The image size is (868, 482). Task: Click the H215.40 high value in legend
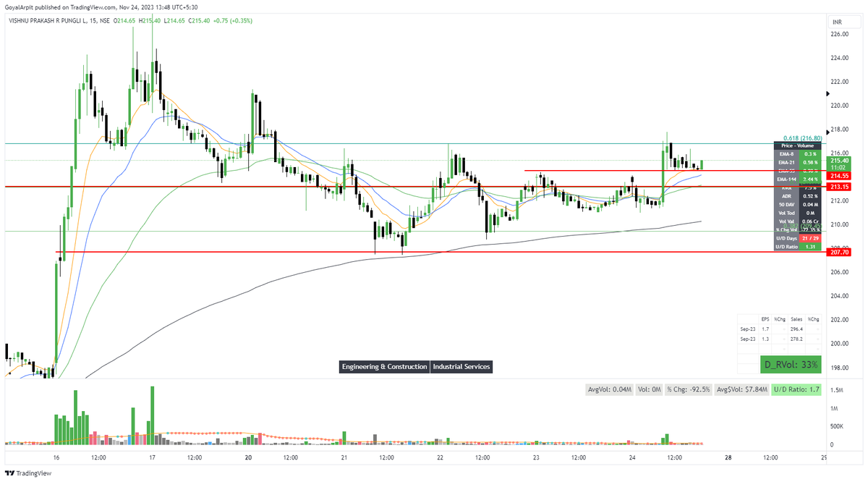pyautogui.click(x=150, y=22)
